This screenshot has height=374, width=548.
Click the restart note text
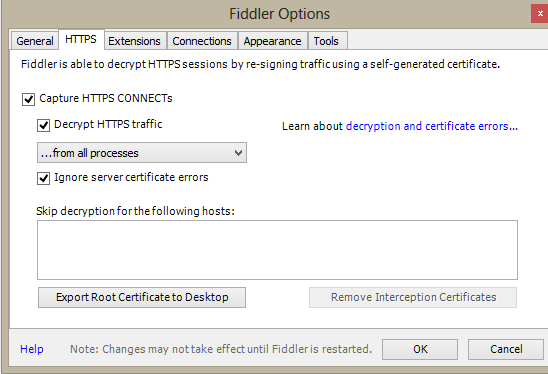point(221,349)
